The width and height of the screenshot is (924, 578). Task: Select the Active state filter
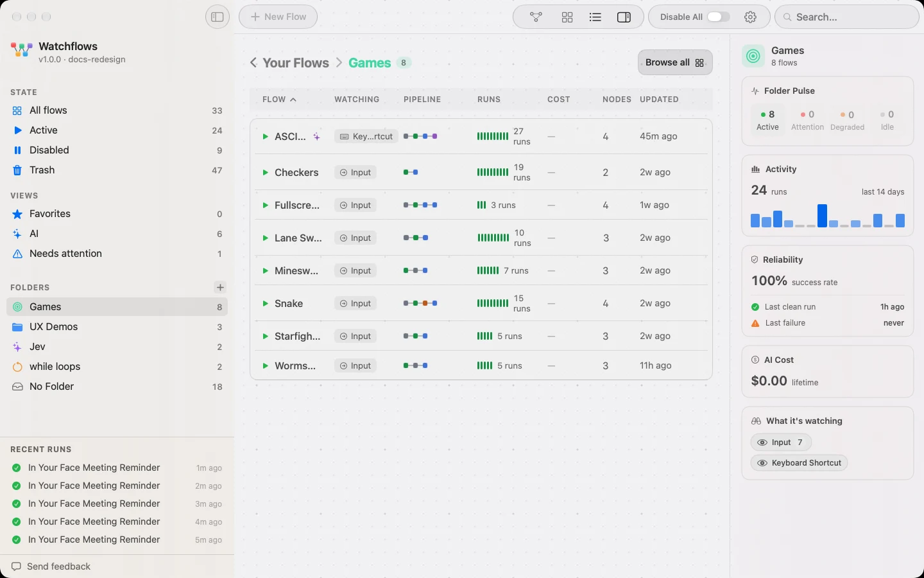[117, 130]
